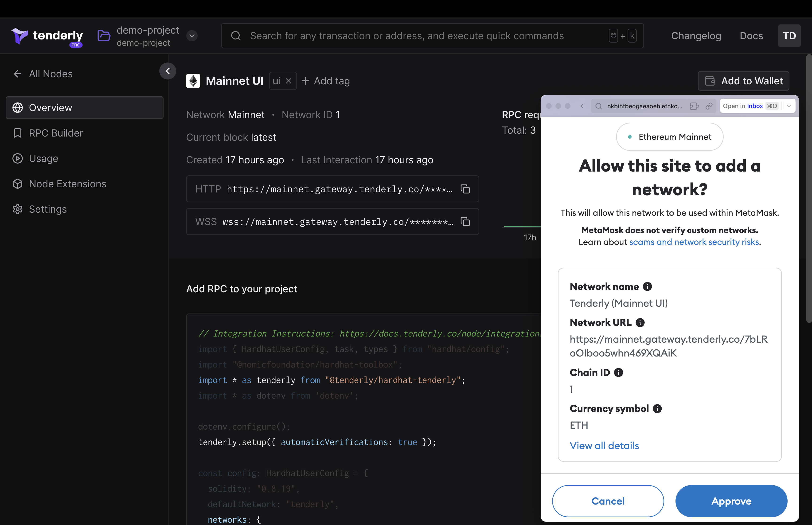Copy the WSS gateway URL
The width and height of the screenshot is (812, 525).
pos(465,222)
